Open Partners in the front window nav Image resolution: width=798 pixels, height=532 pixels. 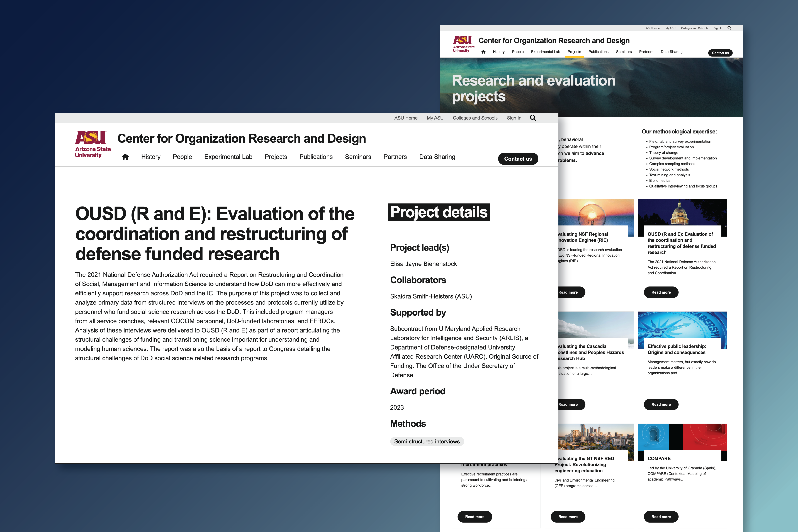(x=395, y=157)
